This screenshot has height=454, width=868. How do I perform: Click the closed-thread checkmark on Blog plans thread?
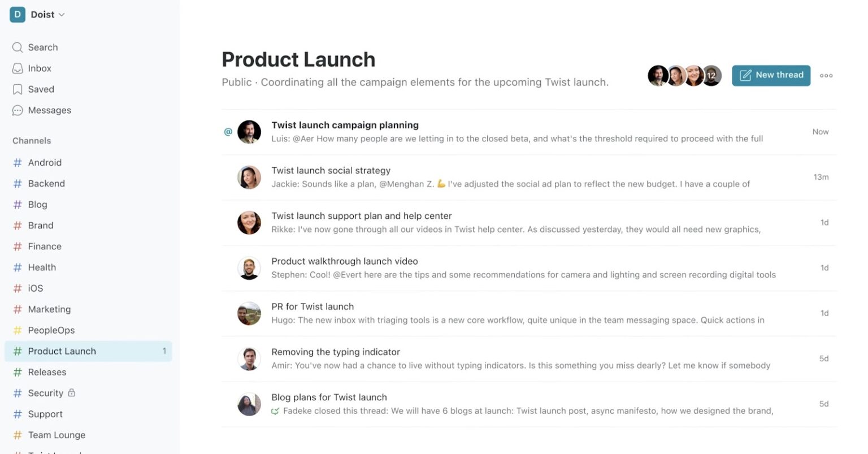pos(275,411)
